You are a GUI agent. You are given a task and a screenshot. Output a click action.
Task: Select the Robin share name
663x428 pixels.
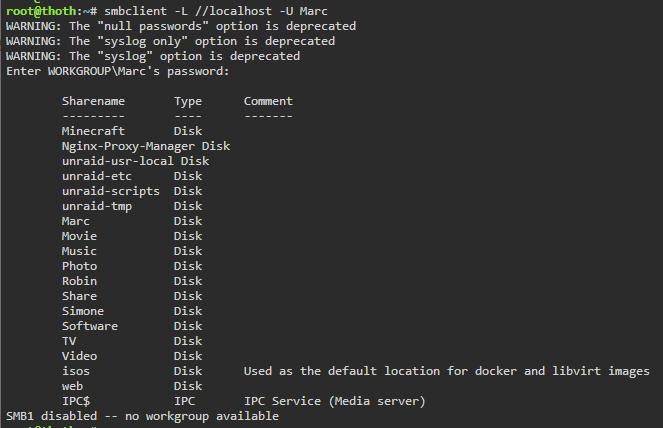click(79, 281)
